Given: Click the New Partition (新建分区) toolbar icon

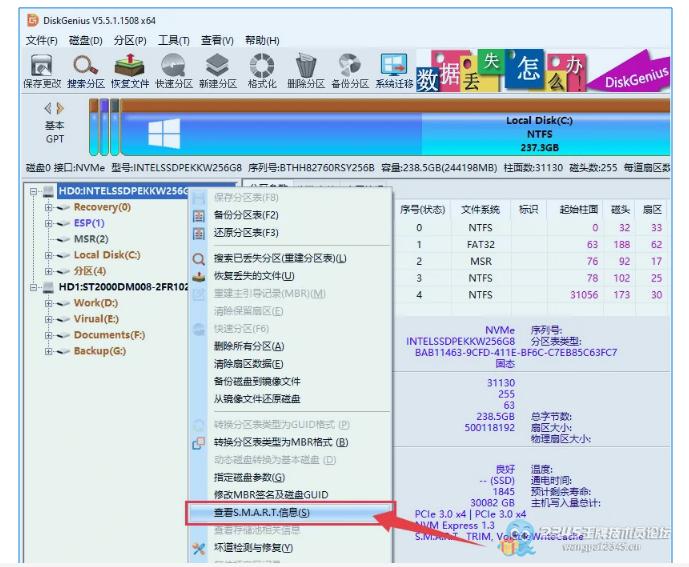Looking at the screenshot, I should [x=217, y=68].
